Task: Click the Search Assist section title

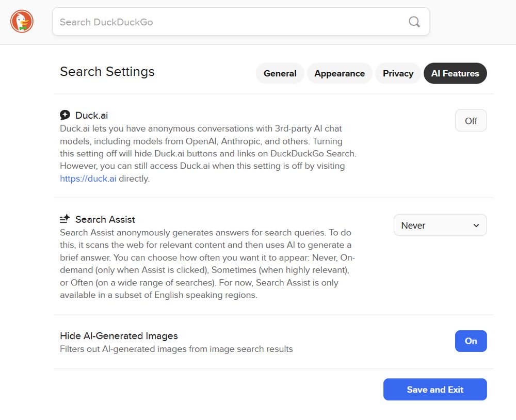Action: [x=105, y=219]
